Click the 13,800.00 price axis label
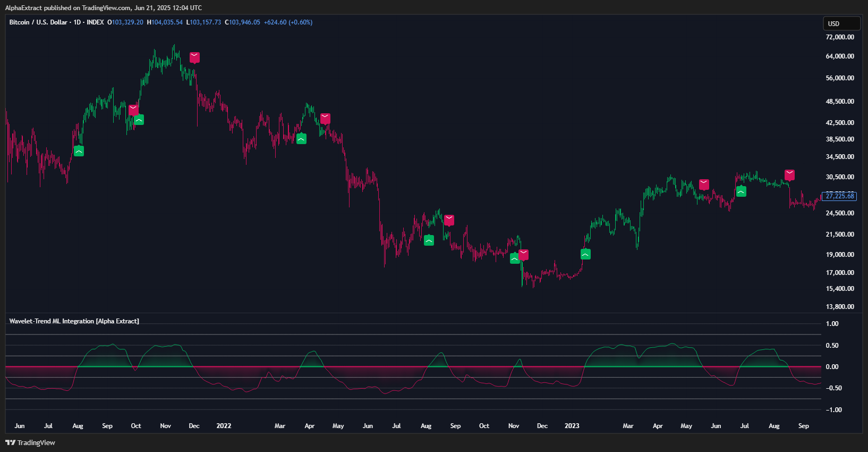This screenshot has width=868, height=452. (x=840, y=307)
